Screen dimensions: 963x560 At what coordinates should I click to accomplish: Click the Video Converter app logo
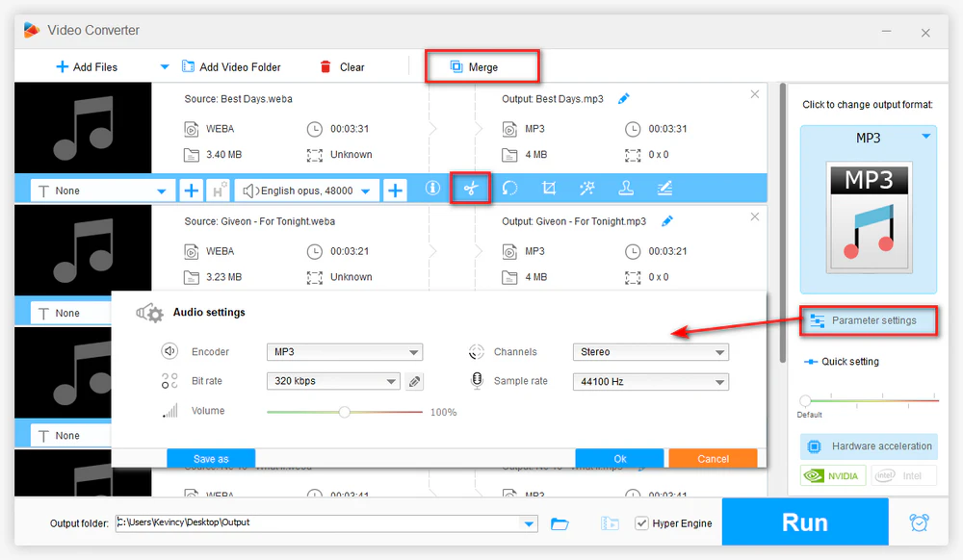pyautogui.click(x=32, y=30)
